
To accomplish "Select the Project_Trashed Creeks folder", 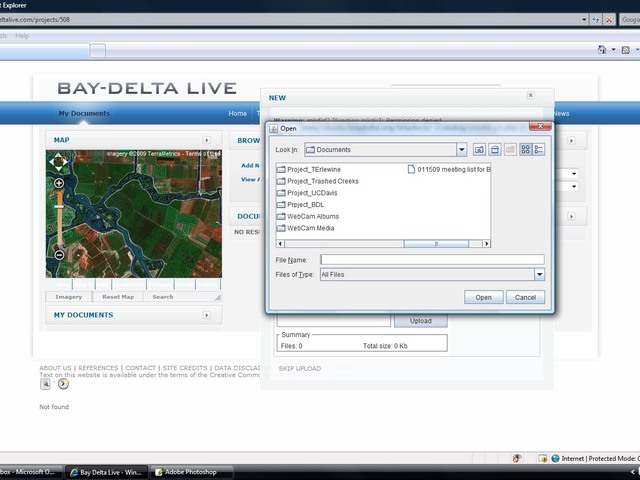I will click(x=318, y=181).
